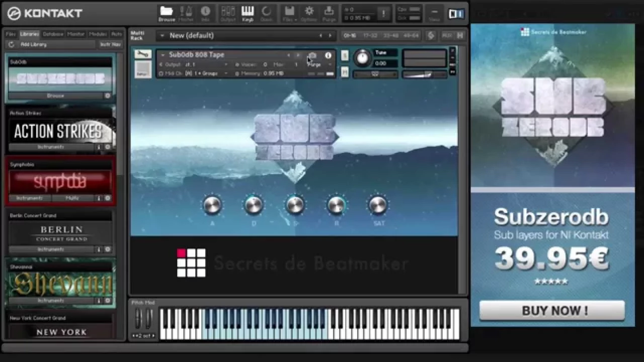This screenshot has width=644, height=362.
Task: Click the Tune knob
Action: pos(362,57)
